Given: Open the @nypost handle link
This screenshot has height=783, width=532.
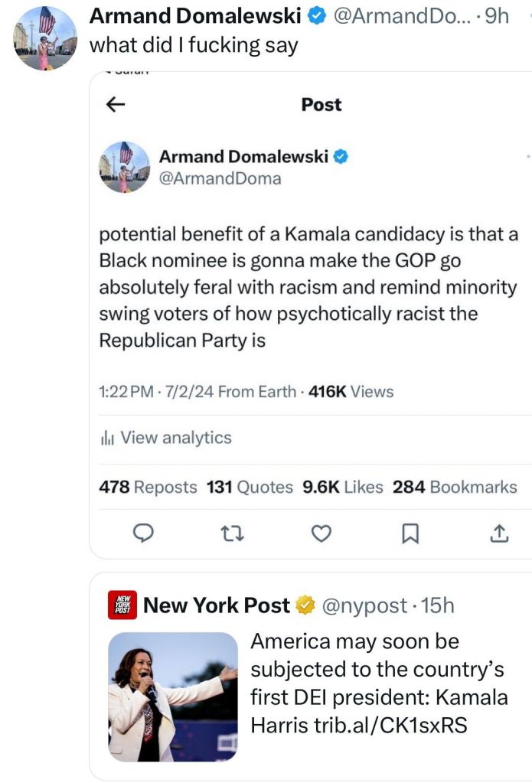Looking at the screenshot, I should point(364,605).
